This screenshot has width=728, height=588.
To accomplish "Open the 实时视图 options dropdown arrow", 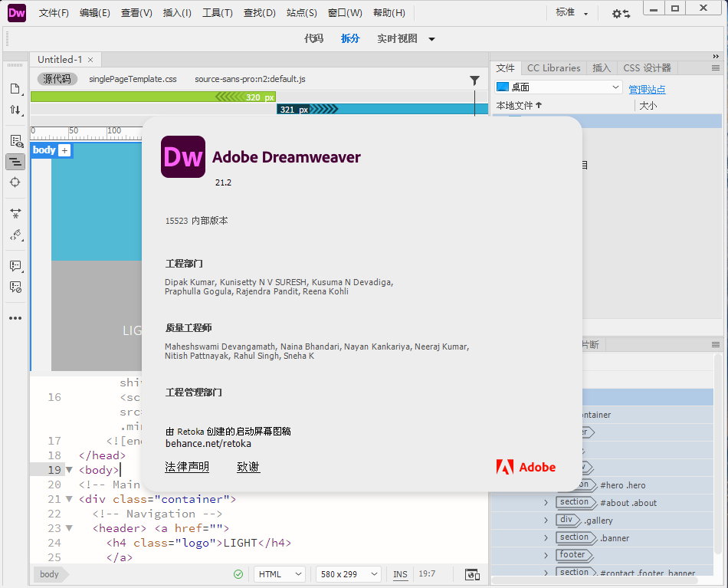I will click(x=431, y=39).
